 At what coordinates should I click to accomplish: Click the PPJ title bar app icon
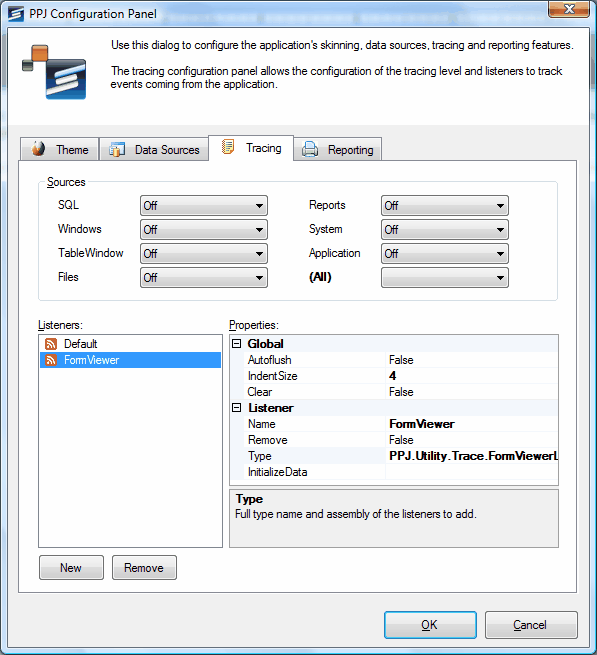point(15,14)
